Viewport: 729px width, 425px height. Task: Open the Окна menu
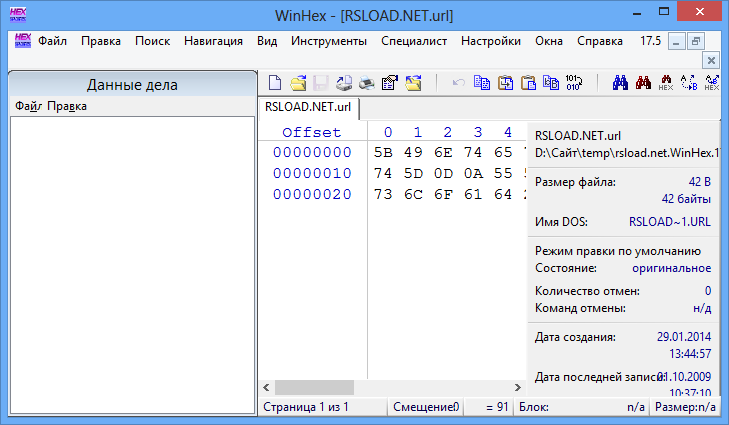[x=549, y=41]
